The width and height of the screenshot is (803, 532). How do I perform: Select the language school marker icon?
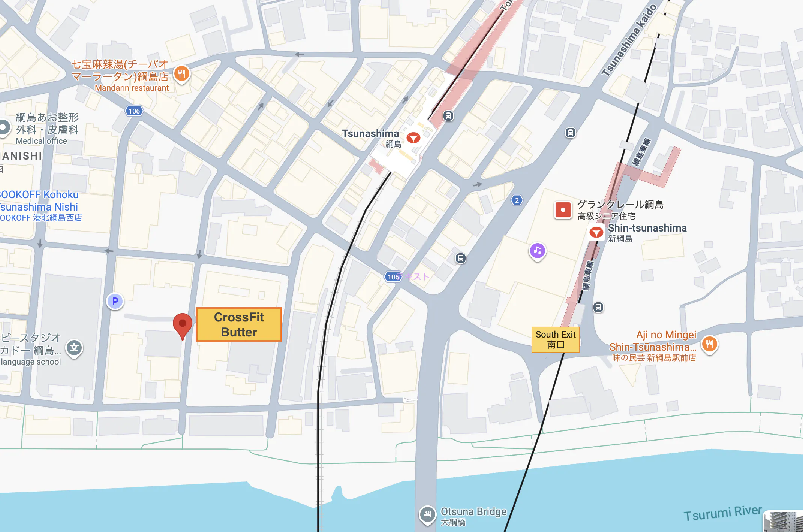coord(74,348)
